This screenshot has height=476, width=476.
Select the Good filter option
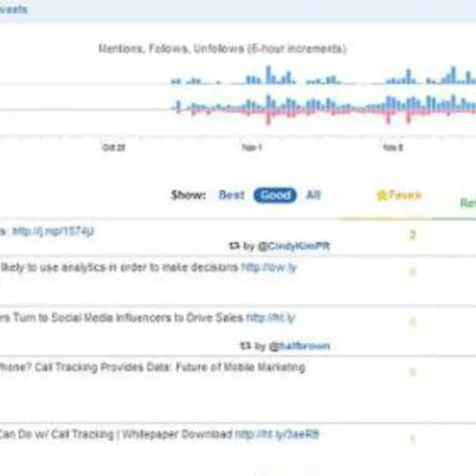(x=276, y=195)
